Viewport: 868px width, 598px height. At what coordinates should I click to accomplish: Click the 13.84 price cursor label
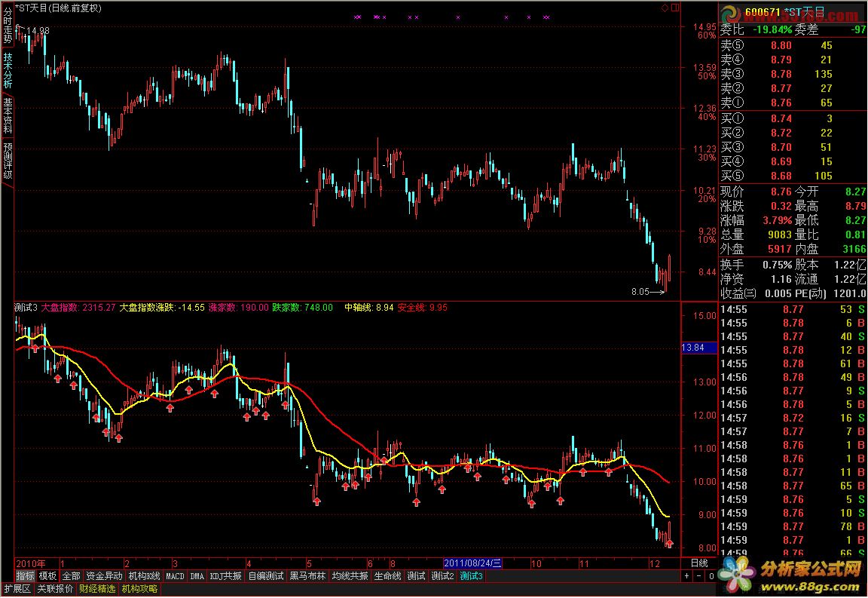coord(698,348)
